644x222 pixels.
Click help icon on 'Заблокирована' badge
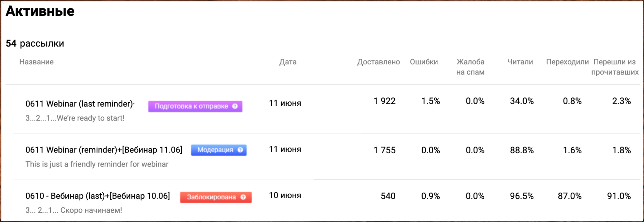tap(243, 197)
